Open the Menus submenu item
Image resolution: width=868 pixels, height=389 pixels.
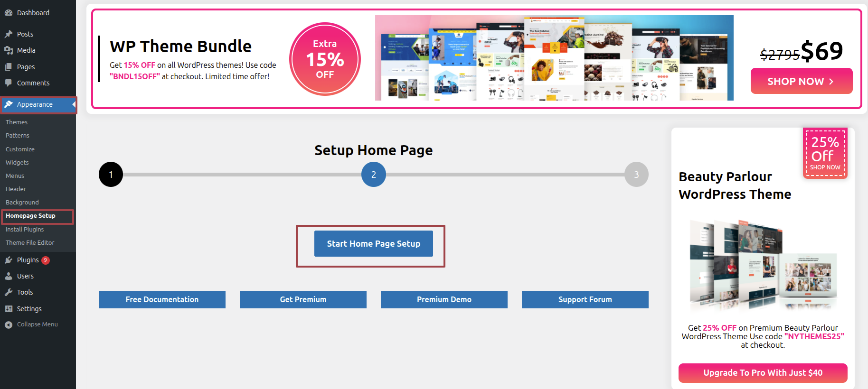[15, 176]
